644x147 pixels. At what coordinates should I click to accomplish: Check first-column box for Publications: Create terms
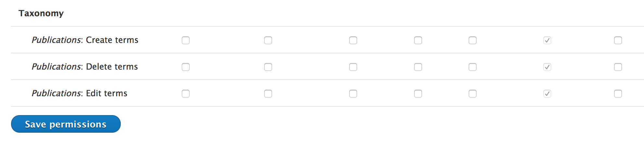tap(186, 40)
